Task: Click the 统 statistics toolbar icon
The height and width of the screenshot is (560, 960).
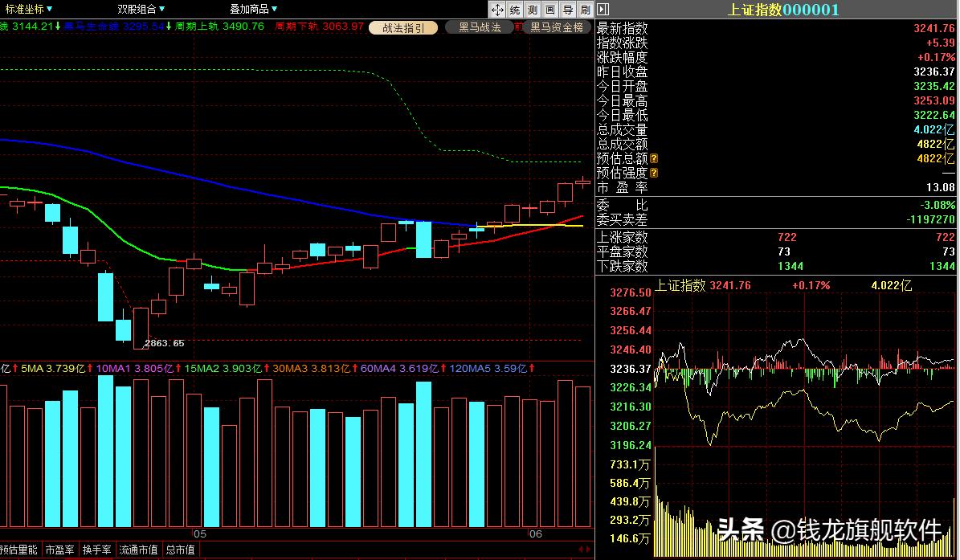Action: (515, 10)
